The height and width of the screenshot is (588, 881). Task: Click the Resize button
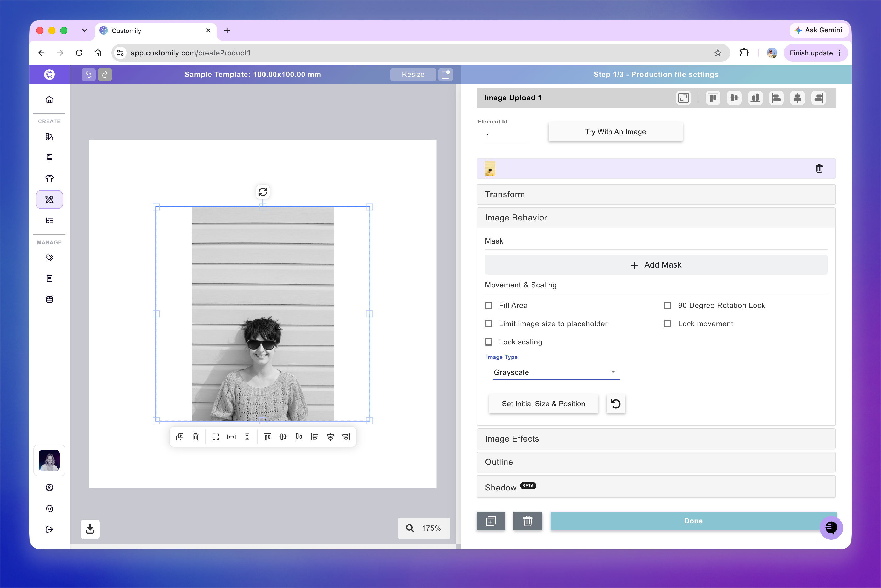(x=413, y=74)
